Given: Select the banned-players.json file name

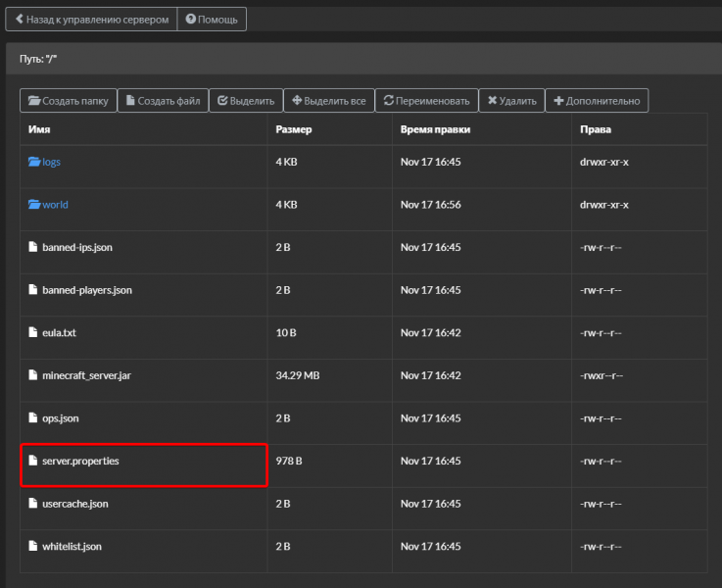Looking at the screenshot, I should [87, 290].
